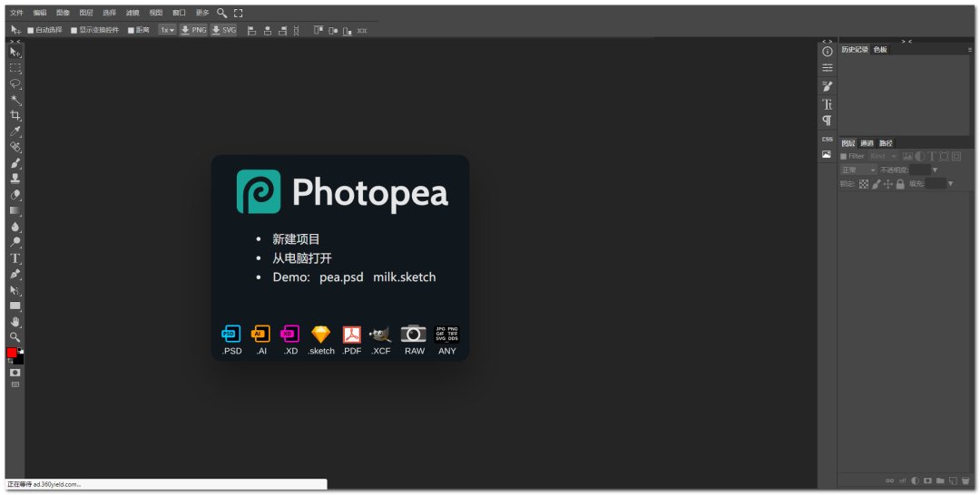Enable the 自动选择 checkbox
The width and height of the screenshot is (980, 495).
31,30
